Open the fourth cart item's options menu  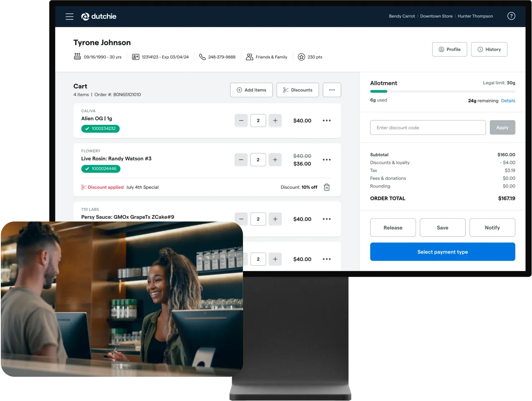coord(327,259)
